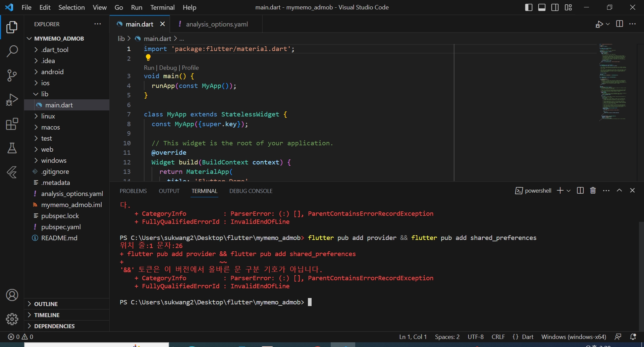Kill terminal with trash icon
Screen dimensions: 644x347
593,191
